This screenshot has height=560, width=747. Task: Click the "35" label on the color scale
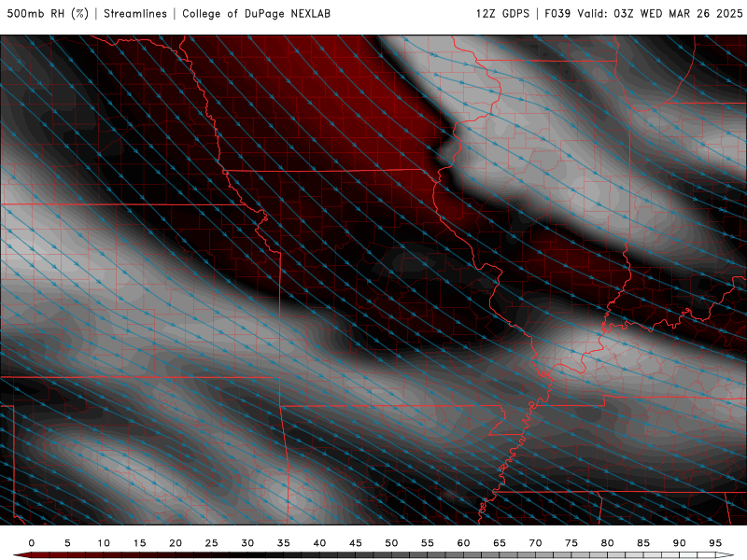pyautogui.click(x=284, y=543)
